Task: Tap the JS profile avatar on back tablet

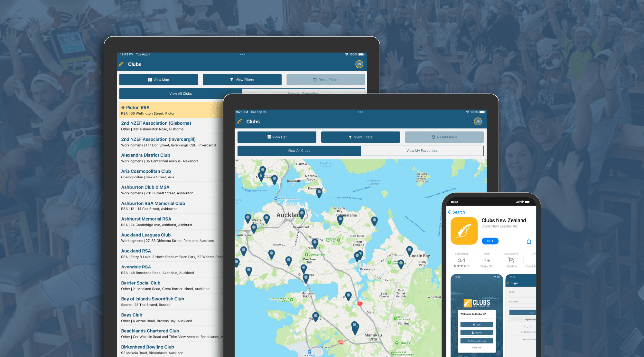Action: click(359, 64)
